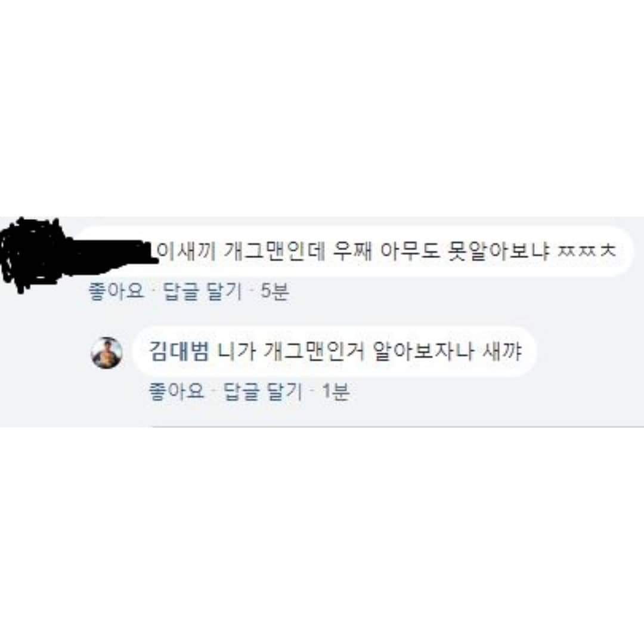The image size is (644, 644).
Task: Open the 1분 timestamp link
Action: tap(336, 391)
